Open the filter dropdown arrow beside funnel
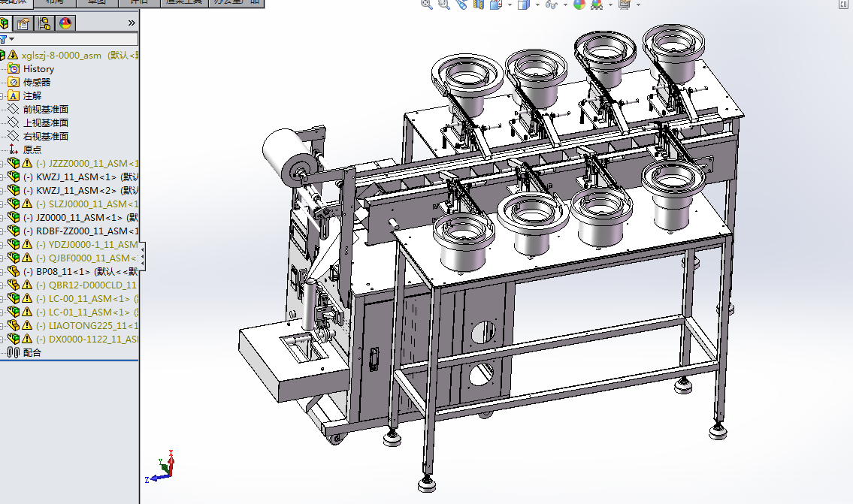 pos(11,39)
